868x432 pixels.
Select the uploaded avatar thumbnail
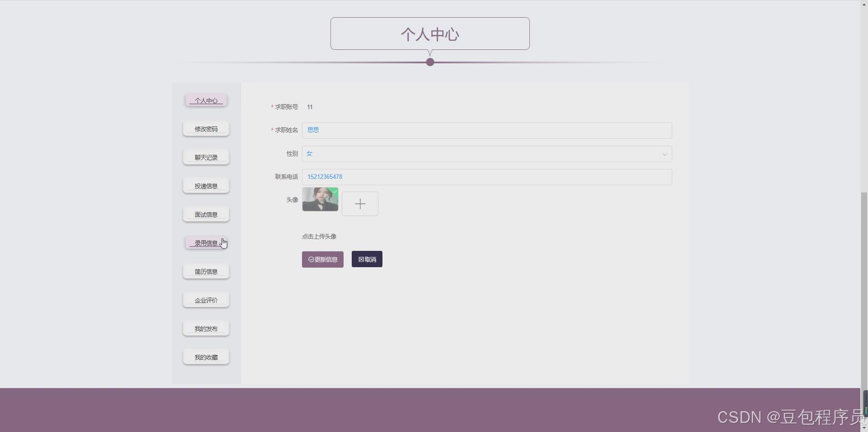(x=320, y=199)
